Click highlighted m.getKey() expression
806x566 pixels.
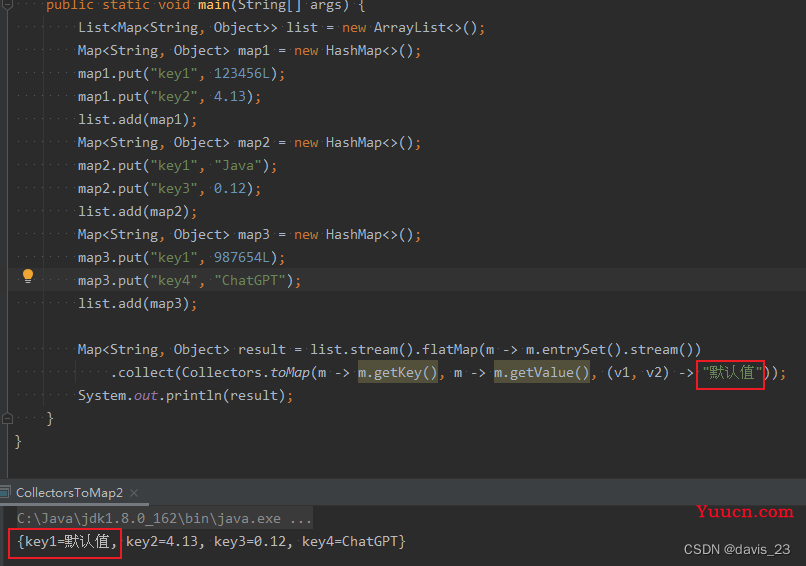pyautogui.click(x=398, y=373)
